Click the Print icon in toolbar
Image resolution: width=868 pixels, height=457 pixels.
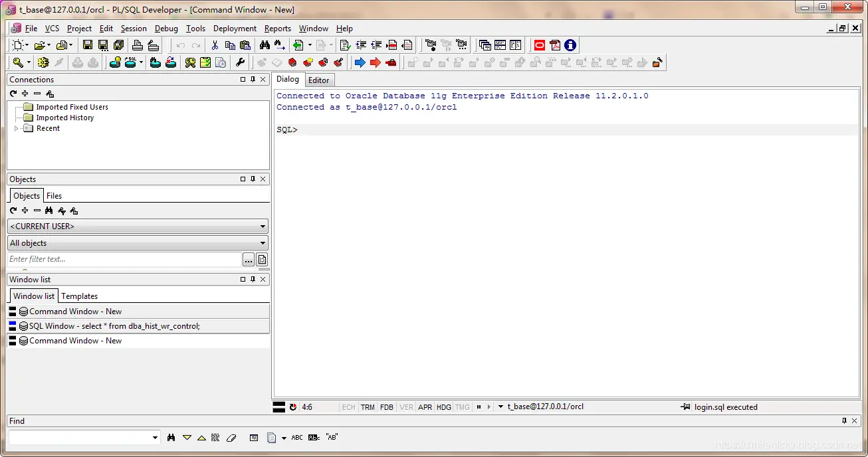138,45
